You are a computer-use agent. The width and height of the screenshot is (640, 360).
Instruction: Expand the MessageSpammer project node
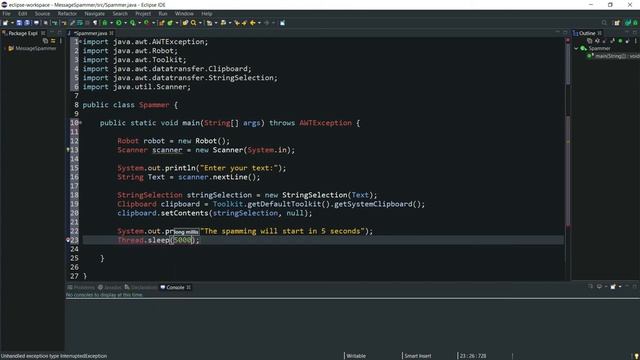[x=5, y=48]
